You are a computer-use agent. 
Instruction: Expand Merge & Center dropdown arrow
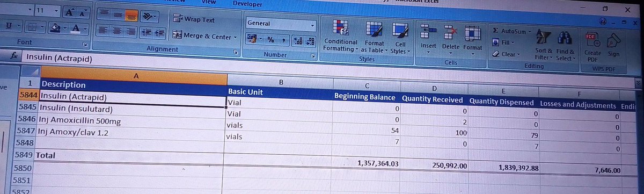coord(235,37)
